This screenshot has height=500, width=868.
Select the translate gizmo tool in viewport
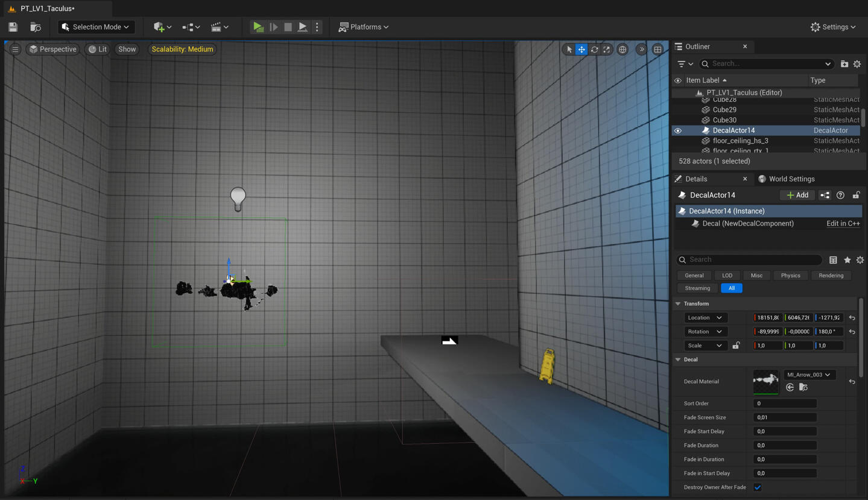pos(581,49)
